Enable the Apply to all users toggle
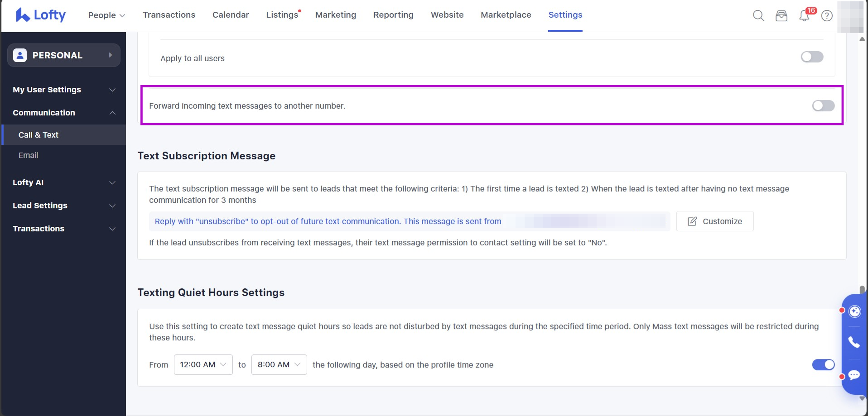868x416 pixels. (812, 57)
